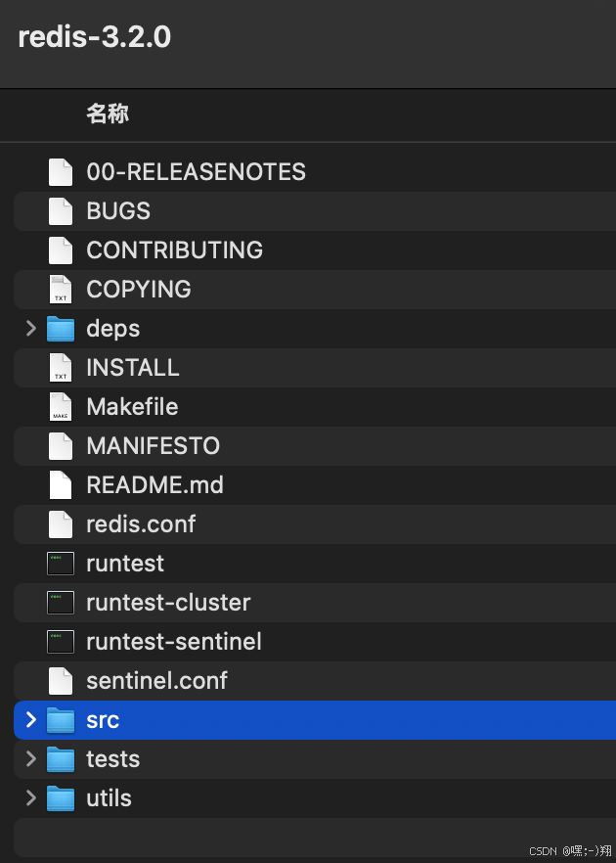Select the utils folder icon

(60, 798)
